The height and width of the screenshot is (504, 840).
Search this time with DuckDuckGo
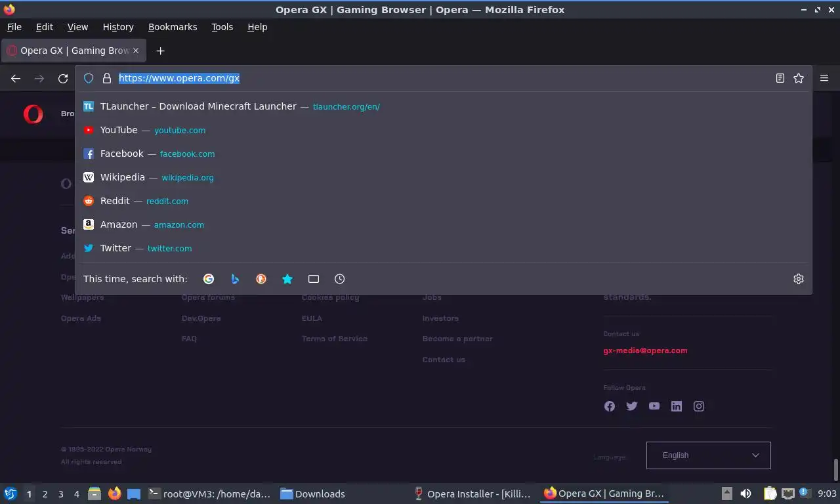point(261,279)
